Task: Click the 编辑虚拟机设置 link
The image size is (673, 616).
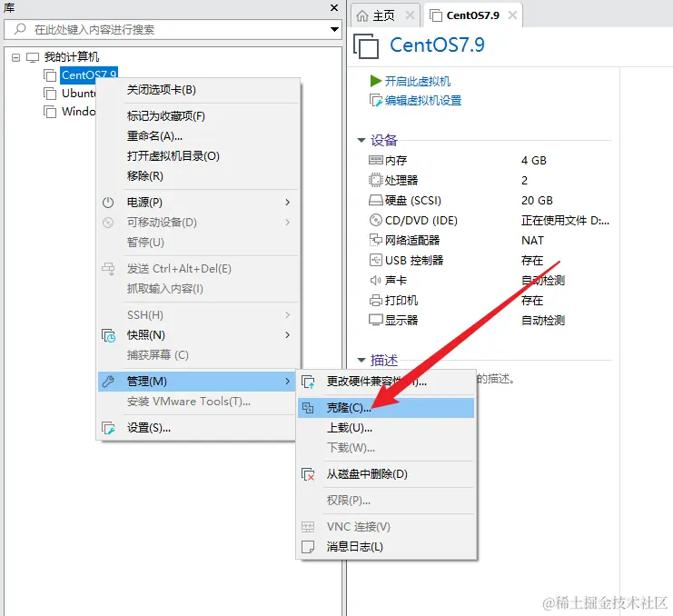Action: (x=422, y=101)
